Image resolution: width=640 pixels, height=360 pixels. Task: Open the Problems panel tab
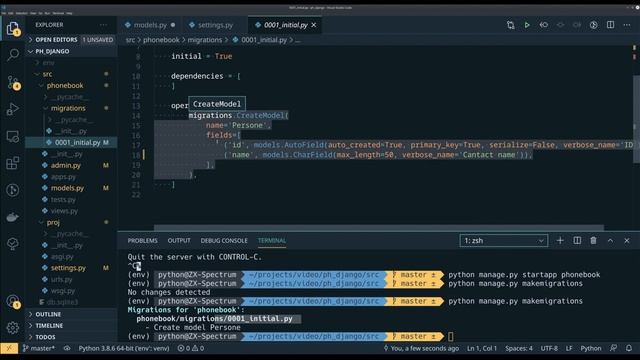point(142,240)
